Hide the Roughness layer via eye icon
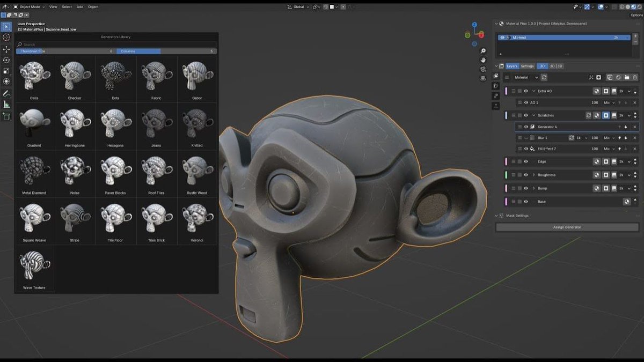This screenshot has height=362, width=644. pos(526,175)
